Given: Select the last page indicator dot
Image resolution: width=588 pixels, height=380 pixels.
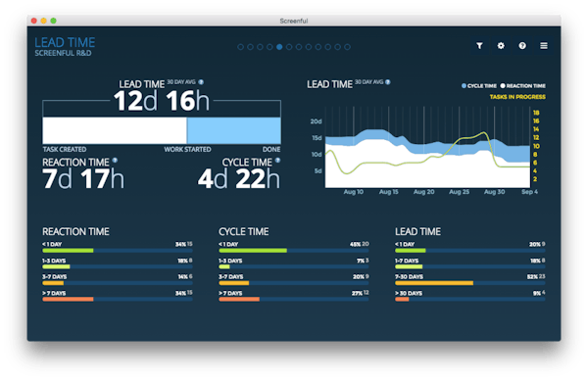Looking at the screenshot, I should click(x=348, y=47).
